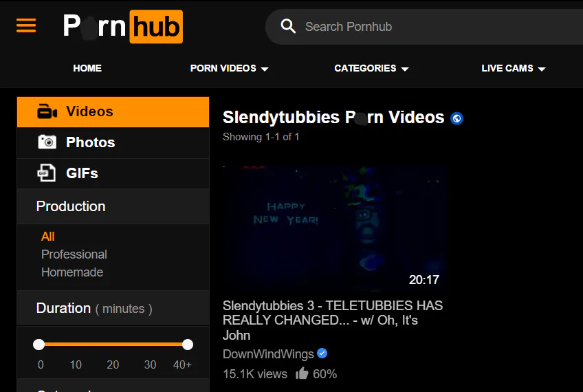
Task: Click the video camera icon in sidebar
Action: (x=47, y=111)
